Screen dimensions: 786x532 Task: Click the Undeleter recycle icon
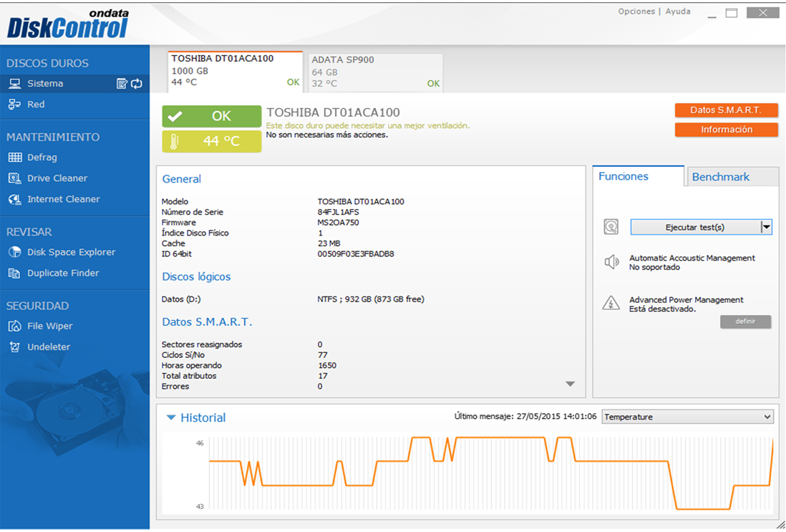tap(15, 347)
